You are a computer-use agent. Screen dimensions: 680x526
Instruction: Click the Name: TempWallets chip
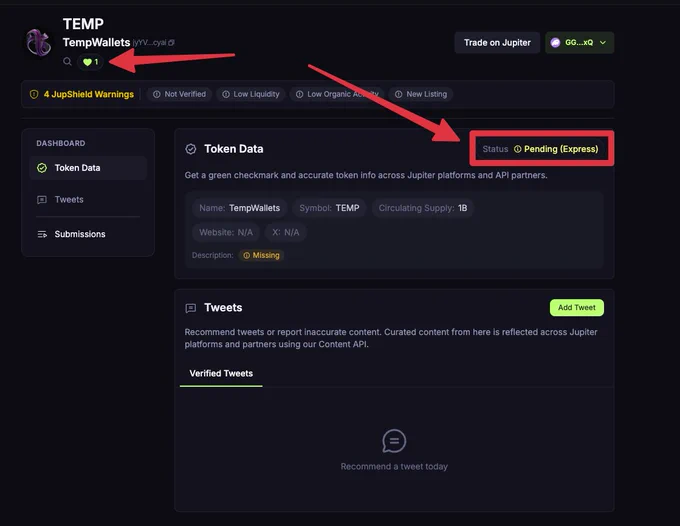click(x=239, y=208)
